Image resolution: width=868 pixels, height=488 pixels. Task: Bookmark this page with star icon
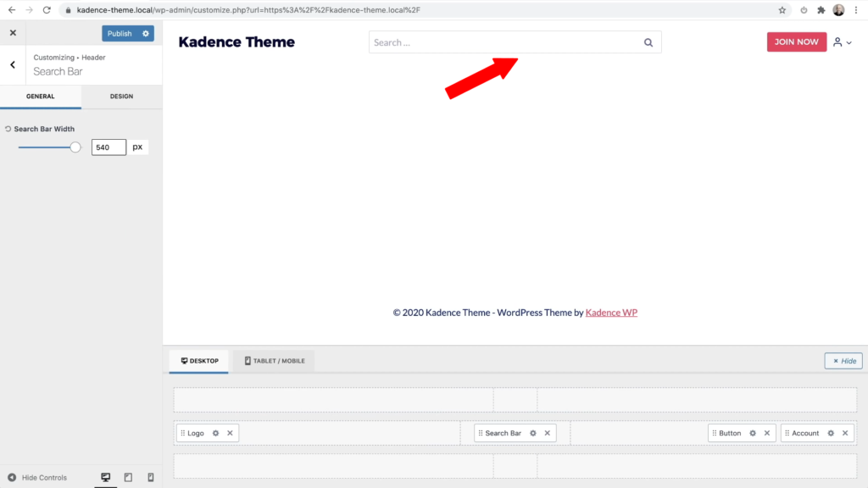782,10
